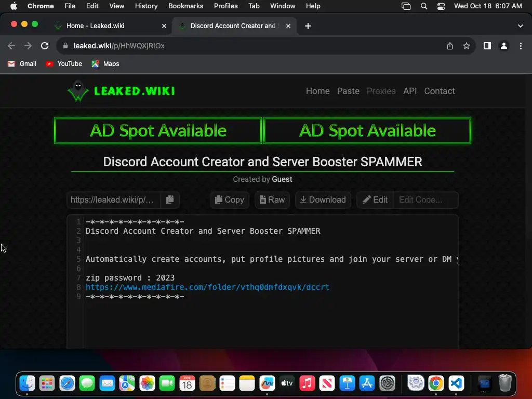The width and height of the screenshot is (532, 399).
Task: Click the browser forward arrow
Action: (x=28, y=46)
